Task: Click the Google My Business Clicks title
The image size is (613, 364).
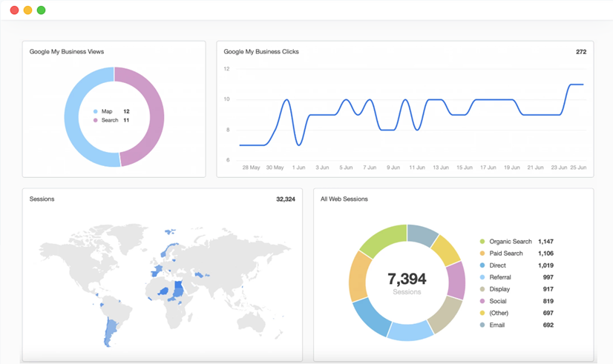Action: 261,52
